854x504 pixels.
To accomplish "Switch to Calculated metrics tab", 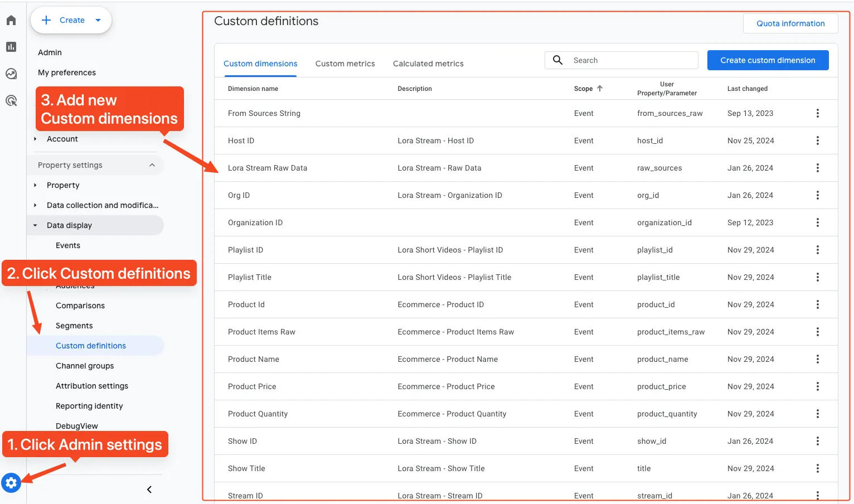I will [428, 64].
